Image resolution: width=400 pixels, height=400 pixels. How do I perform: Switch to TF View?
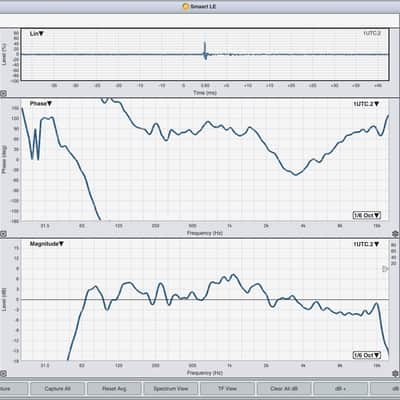[x=227, y=389]
